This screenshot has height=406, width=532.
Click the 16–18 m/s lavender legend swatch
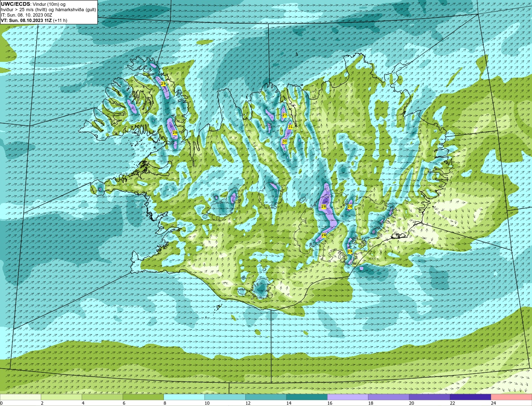[x=348, y=397]
